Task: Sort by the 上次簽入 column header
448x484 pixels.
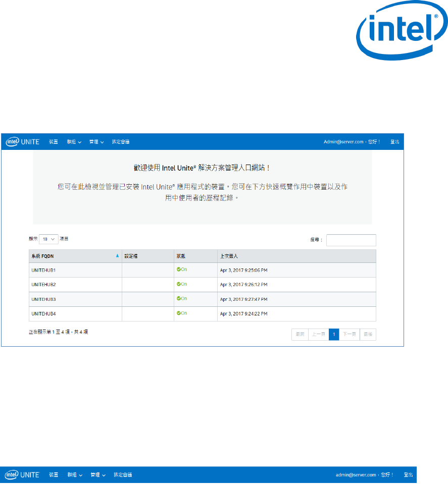Action: tap(296, 256)
